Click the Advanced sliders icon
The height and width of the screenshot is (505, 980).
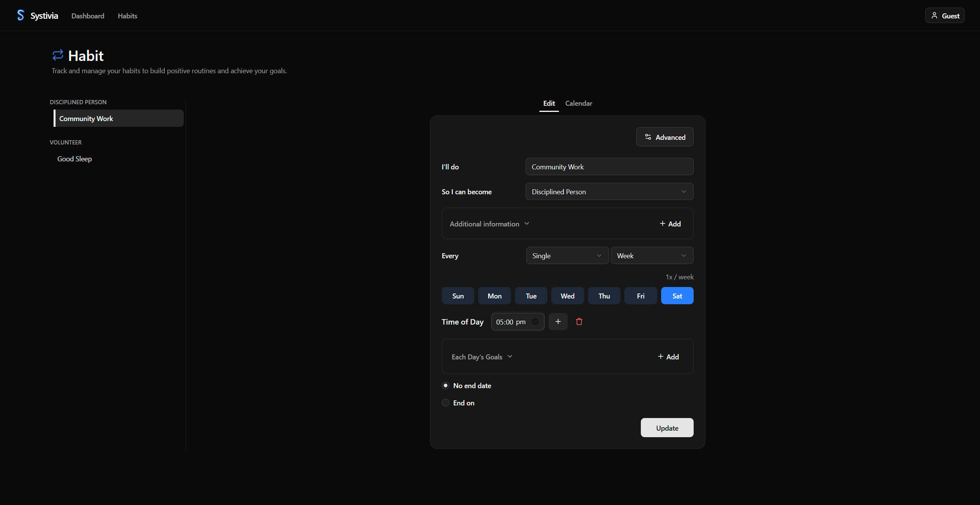click(648, 137)
